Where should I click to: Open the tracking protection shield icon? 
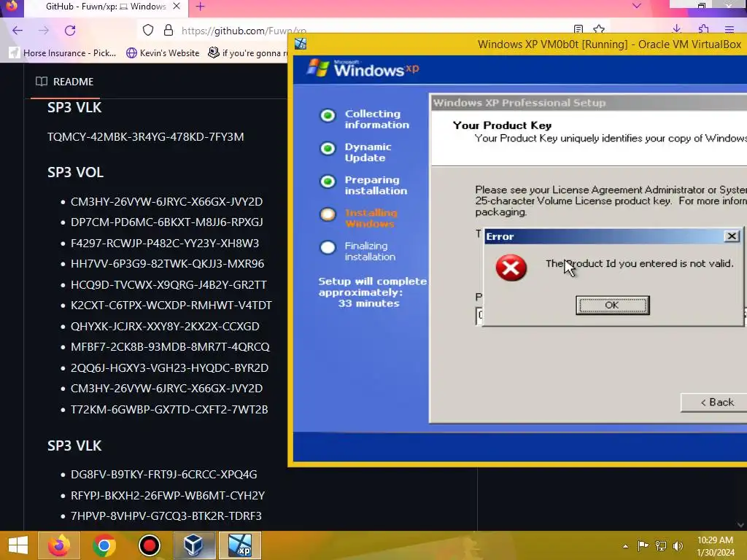coord(148,31)
